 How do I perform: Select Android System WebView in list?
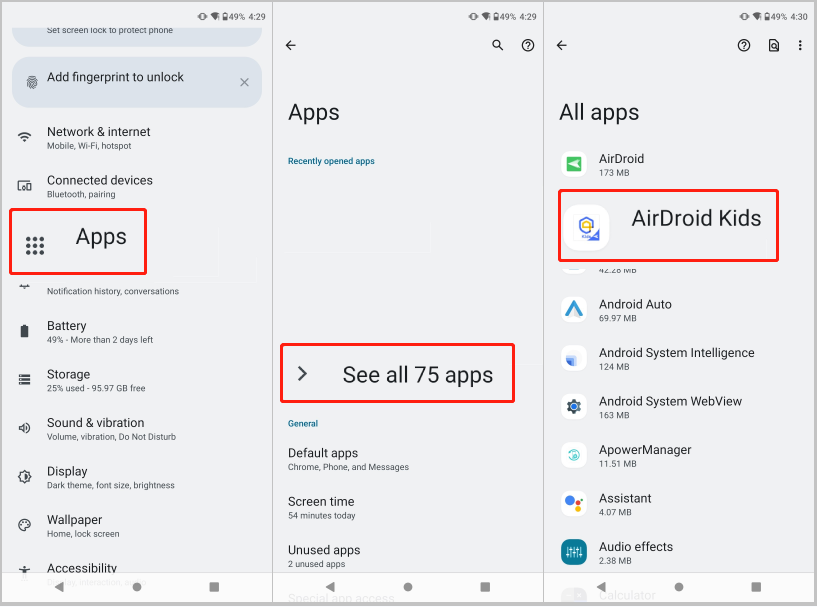click(x=670, y=407)
